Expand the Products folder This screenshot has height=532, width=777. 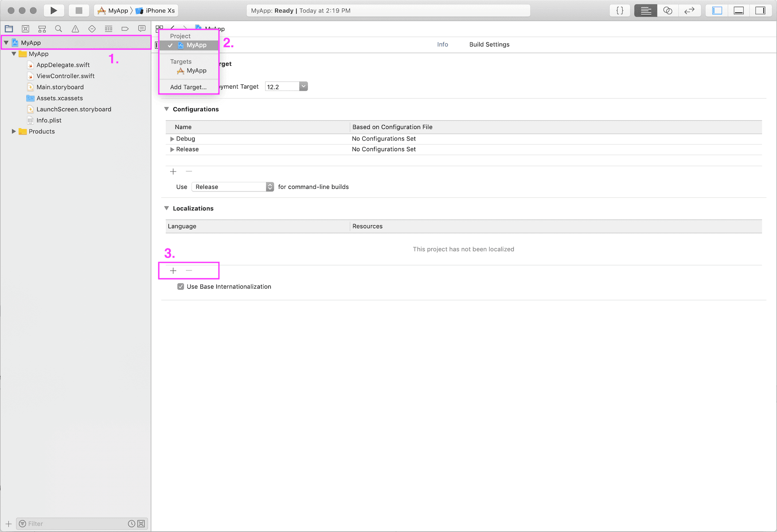point(14,132)
